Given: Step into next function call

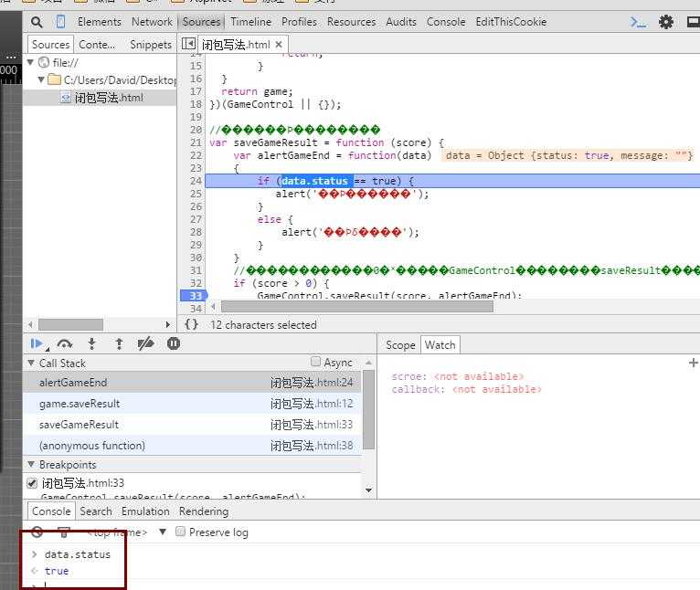Looking at the screenshot, I should (x=92, y=343).
